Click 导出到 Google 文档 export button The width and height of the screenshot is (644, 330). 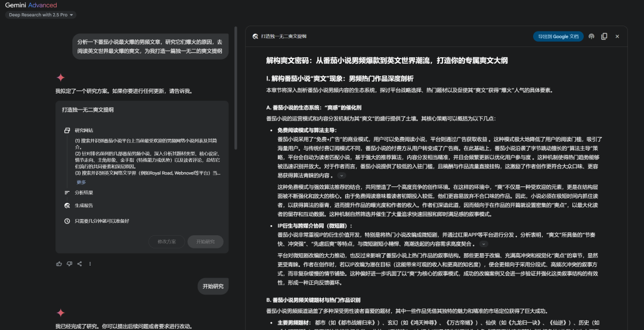coord(558,36)
